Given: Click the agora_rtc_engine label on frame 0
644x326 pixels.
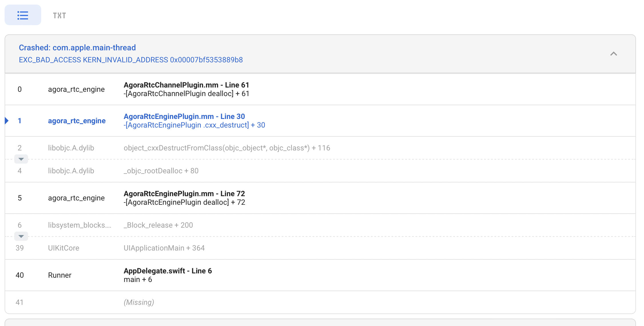Looking at the screenshot, I should pos(76,89).
